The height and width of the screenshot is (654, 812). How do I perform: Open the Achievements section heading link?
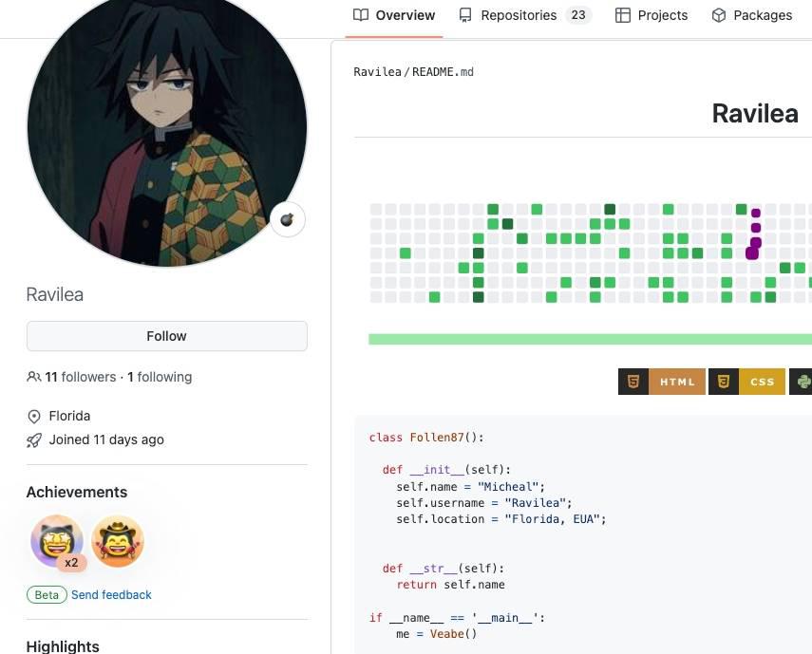click(x=77, y=492)
